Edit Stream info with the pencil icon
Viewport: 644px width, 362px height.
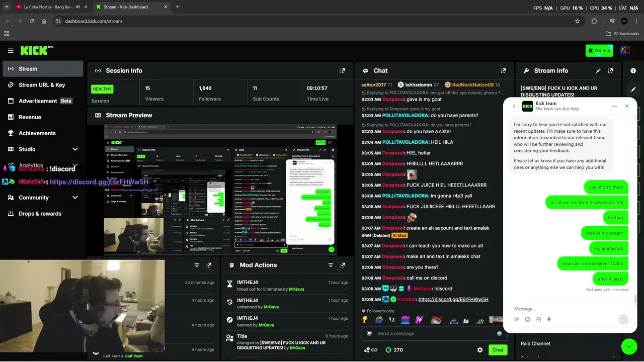(598, 71)
